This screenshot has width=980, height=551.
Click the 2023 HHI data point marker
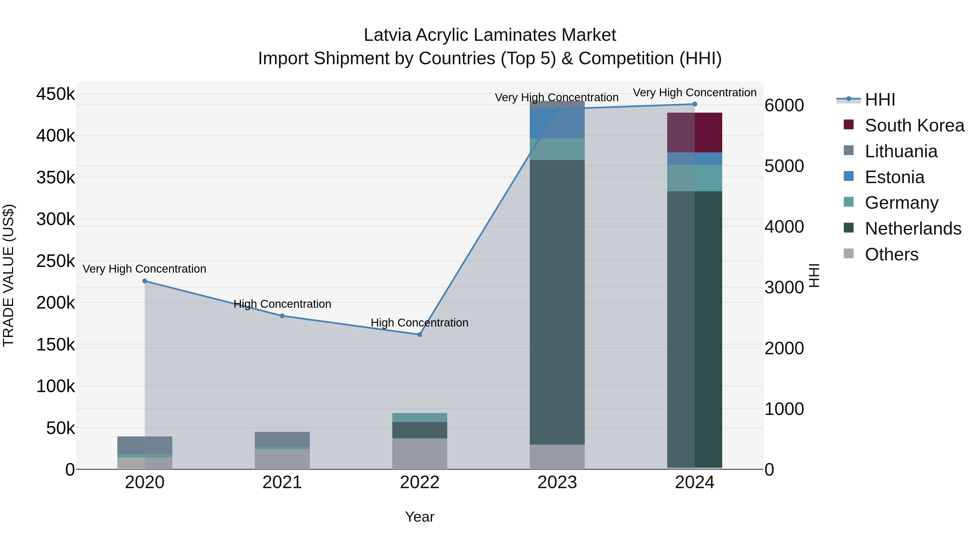[557, 109]
